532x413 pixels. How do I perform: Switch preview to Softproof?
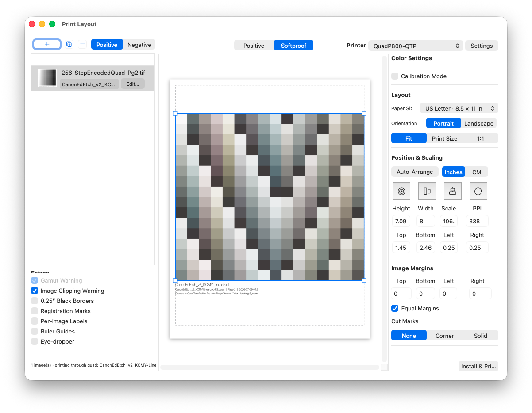tap(293, 46)
